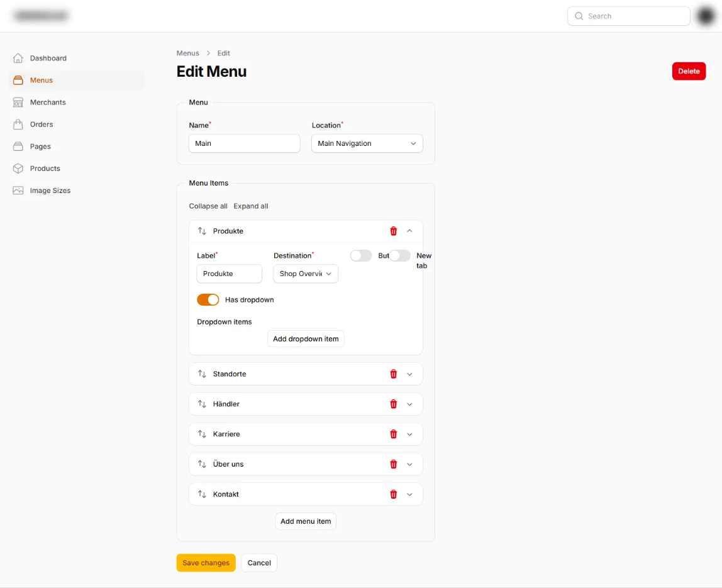Click the user avatar in top right
722x588 pixels.
(706, 16)
